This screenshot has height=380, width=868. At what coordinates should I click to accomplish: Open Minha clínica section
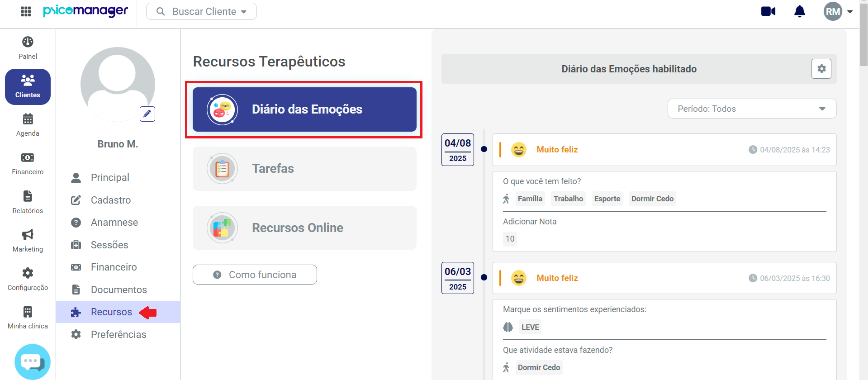(28, 318)
